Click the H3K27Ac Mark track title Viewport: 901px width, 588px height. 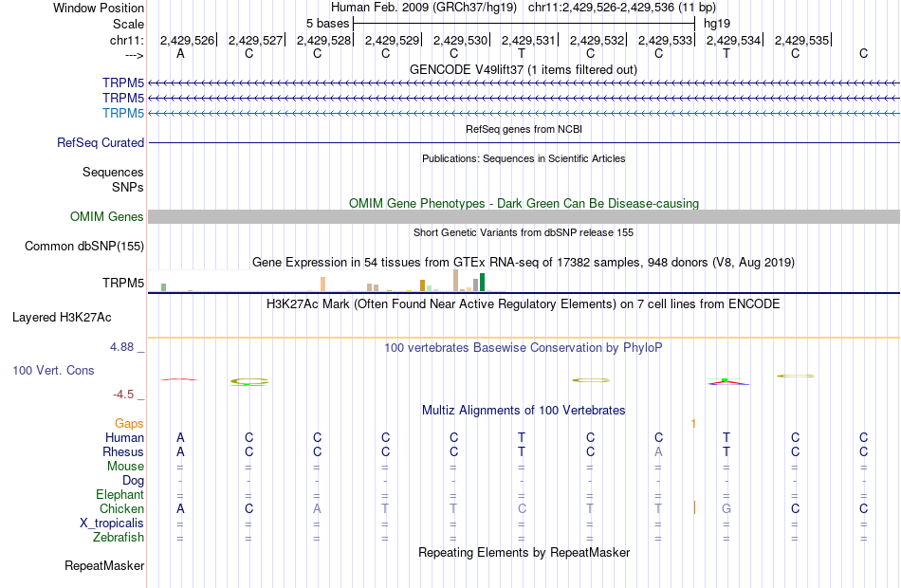[x=524, y=304]
